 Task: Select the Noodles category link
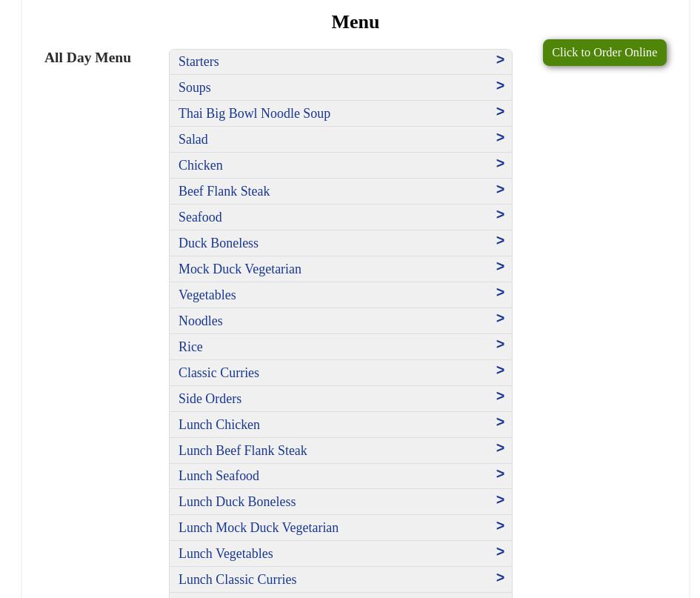tap(200, 321)
